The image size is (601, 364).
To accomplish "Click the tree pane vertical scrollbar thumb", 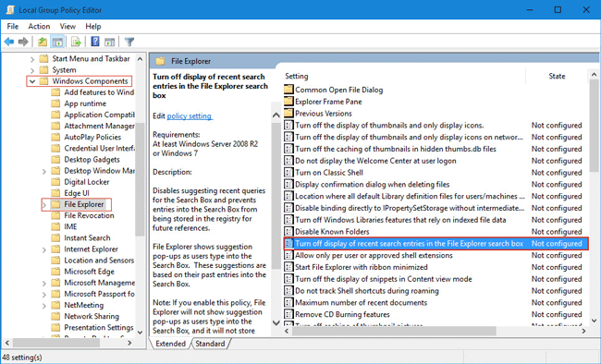I will tap(140, 179).
